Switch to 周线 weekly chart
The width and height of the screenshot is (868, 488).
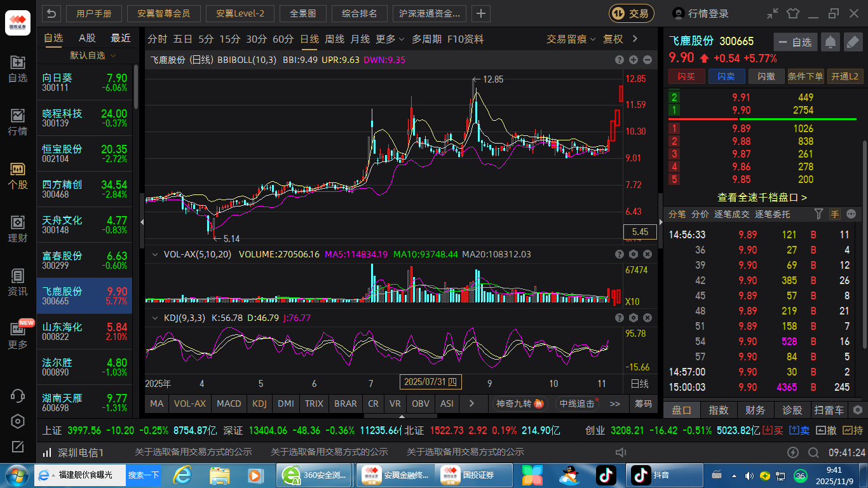[x=334, y=39]
